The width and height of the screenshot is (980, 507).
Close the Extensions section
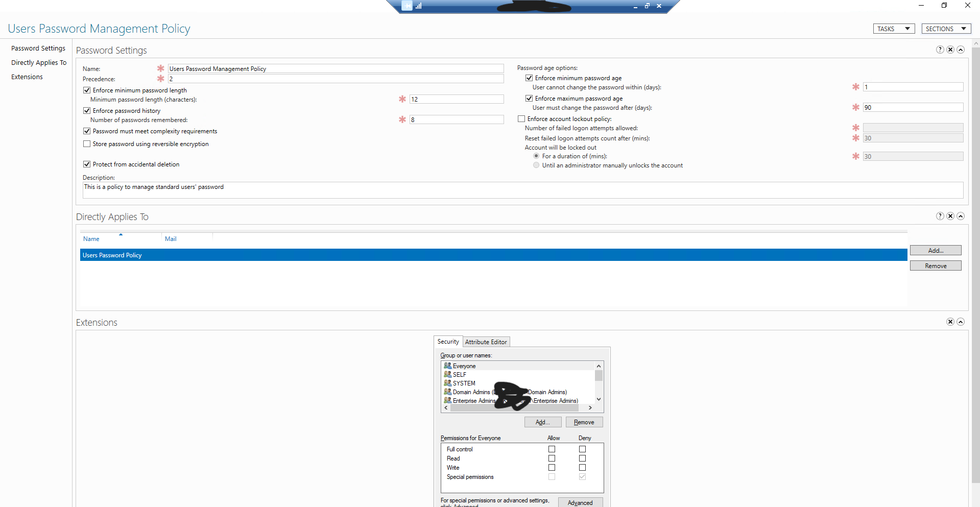(950, 322)
